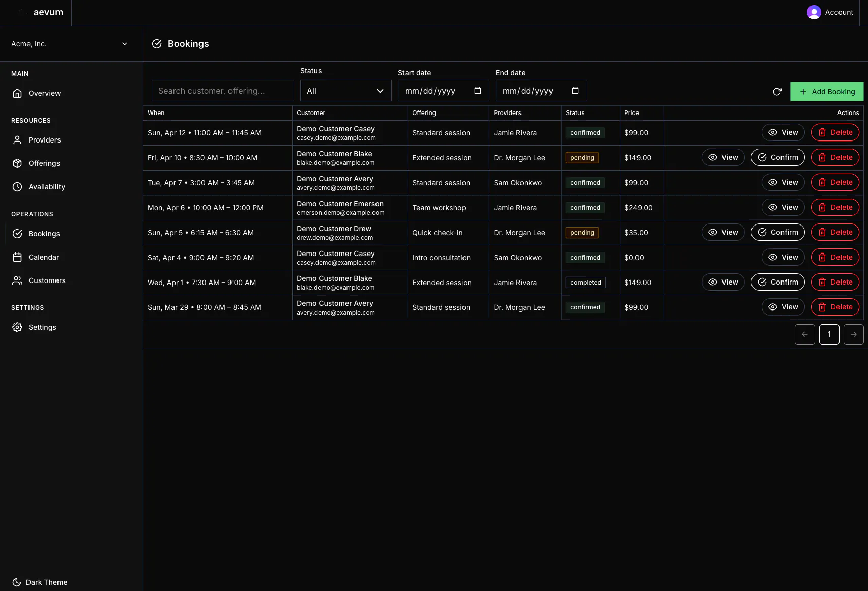This screenshot has width=868, height=591.
Task: Expand the Acme, Inc. organization switcher
Action: click(71, 44)
